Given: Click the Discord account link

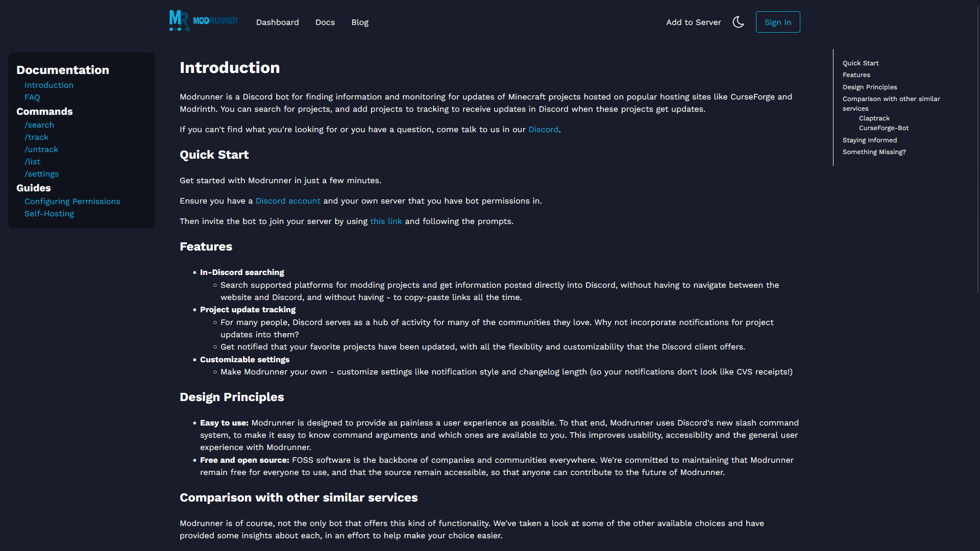Looking at the screenshot, I should 288,201.
